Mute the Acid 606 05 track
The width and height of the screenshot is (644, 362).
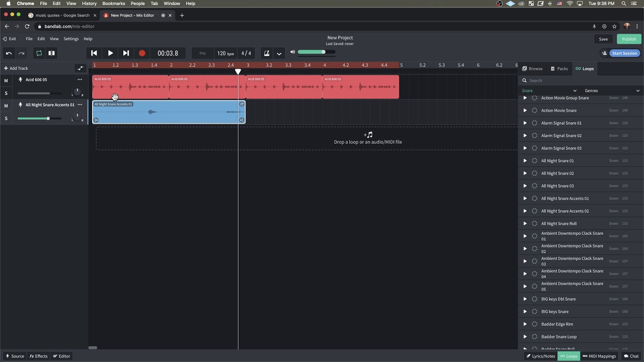[6, 80]
